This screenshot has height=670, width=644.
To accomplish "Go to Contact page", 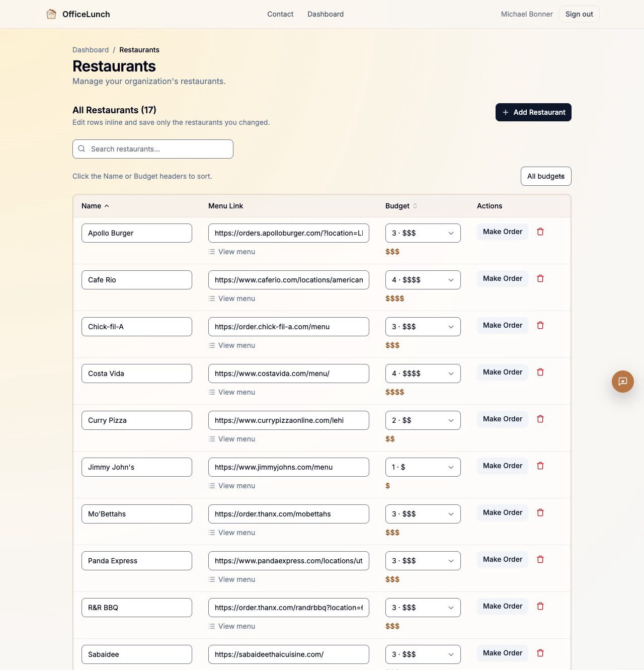I will point(280,14).
